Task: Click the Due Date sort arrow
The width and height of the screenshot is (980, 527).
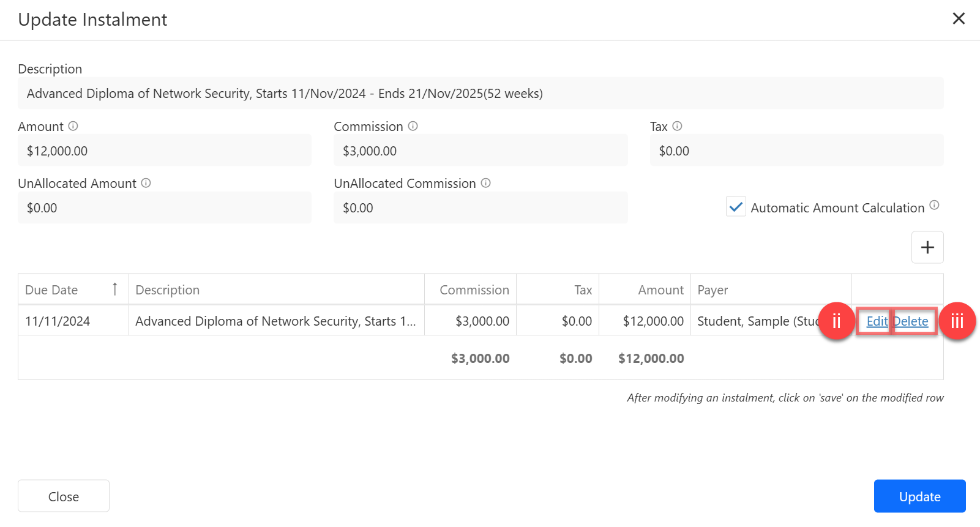Action: point(114,289)
